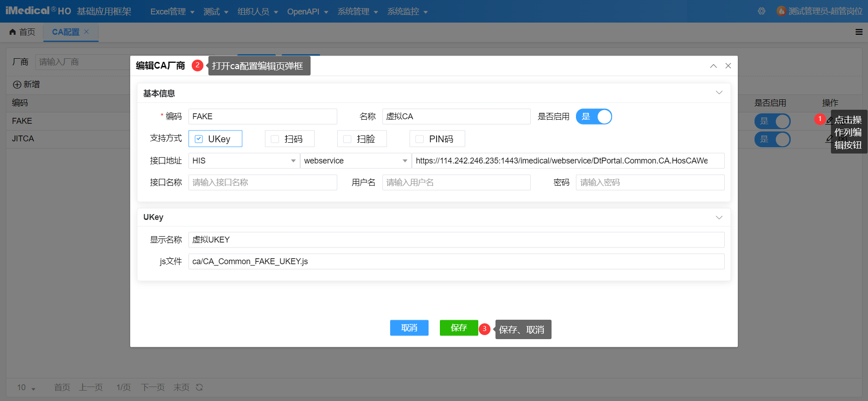Click the blue 取消 button

click(409, 328)
